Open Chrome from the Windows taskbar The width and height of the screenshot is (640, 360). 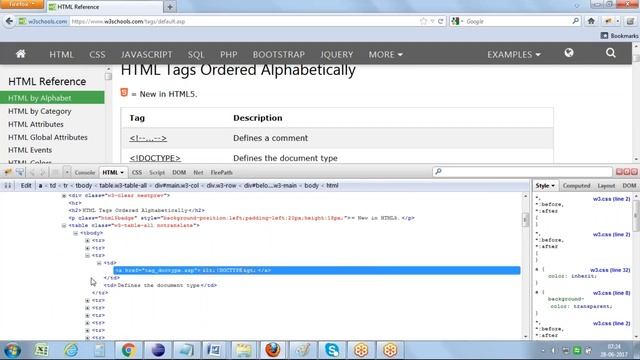[129, 350]
